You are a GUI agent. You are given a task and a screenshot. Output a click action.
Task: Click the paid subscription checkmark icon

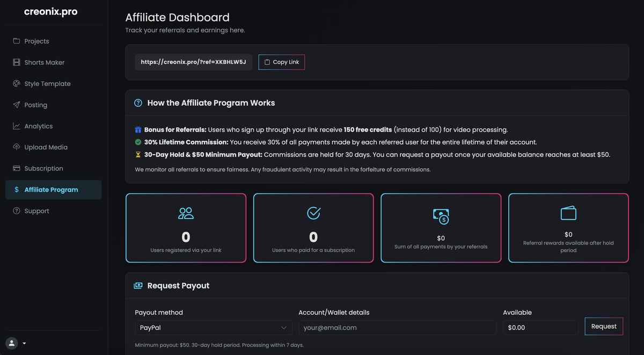click(x=313, y=213)
